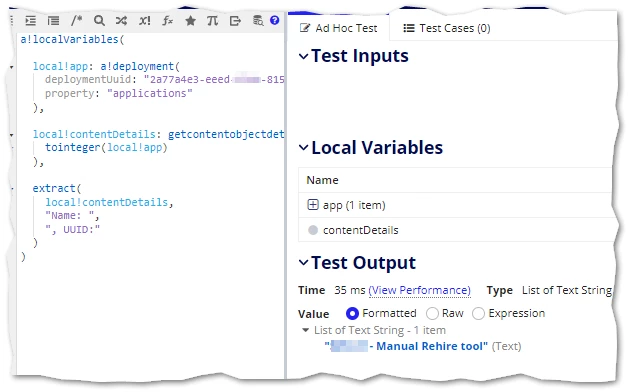This screenshot has width=630, height=392.
Task: Click the outdent code toolbar icon
Action: 53,20
